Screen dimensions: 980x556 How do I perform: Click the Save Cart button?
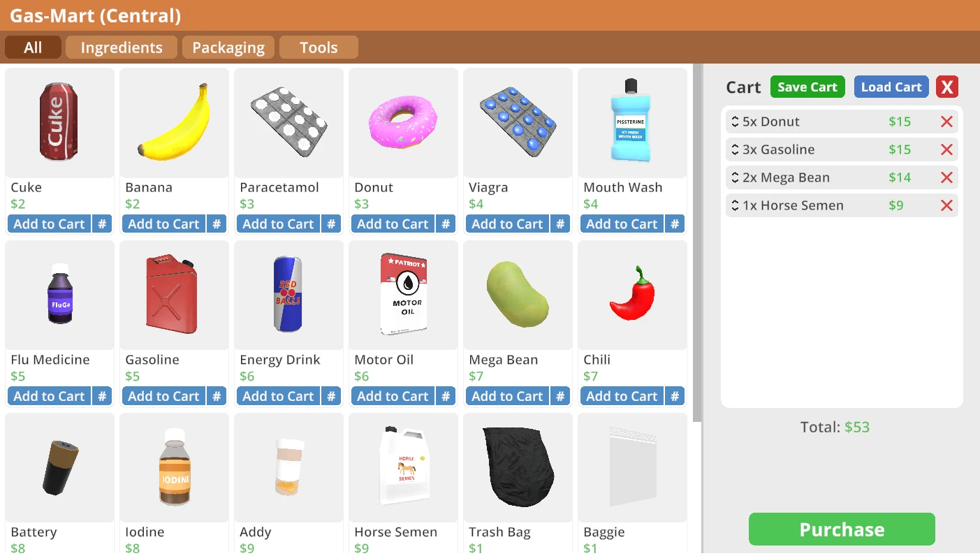click(x=807, y=87)
